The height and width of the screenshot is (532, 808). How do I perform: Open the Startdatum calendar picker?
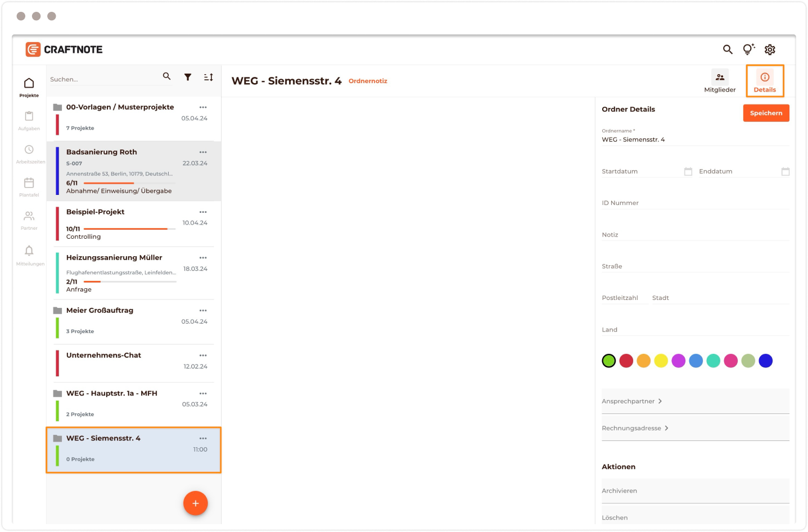click(688, 171)
